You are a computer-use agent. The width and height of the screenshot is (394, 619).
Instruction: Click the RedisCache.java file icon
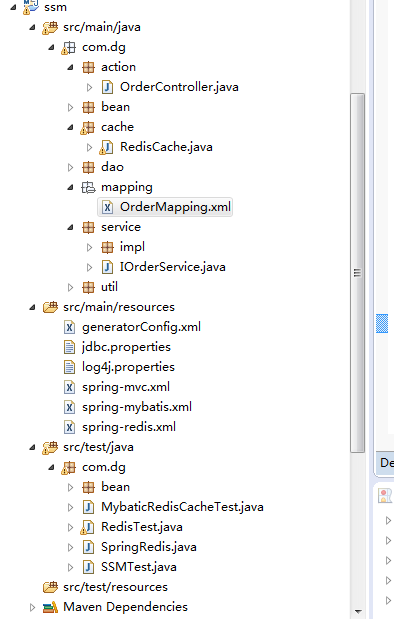pyautogui.click(x=107, y=148)
